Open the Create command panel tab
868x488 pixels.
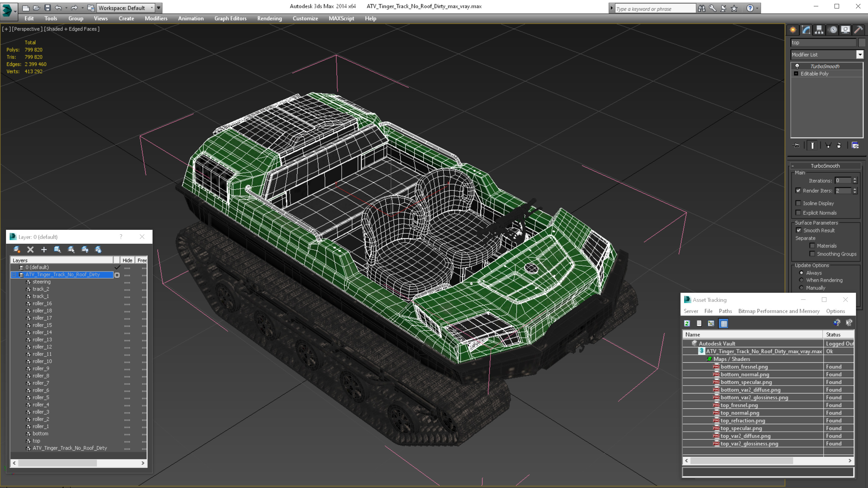793,30
